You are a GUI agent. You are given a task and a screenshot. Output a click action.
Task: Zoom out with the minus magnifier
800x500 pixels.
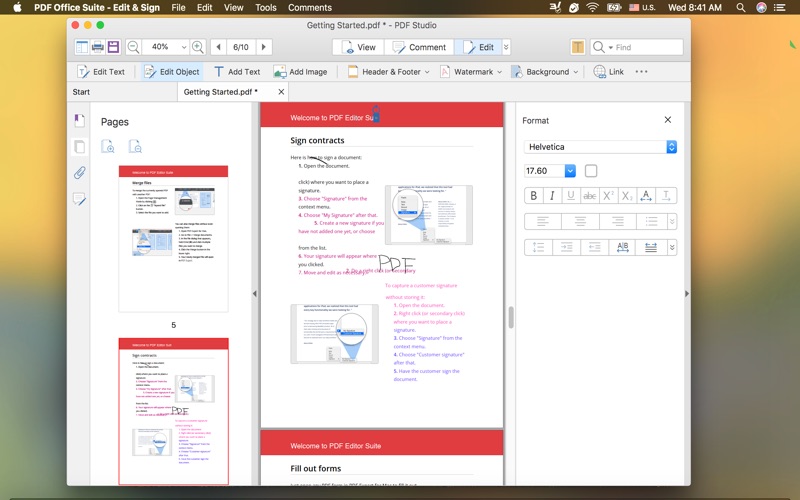(x=133, y=47)
